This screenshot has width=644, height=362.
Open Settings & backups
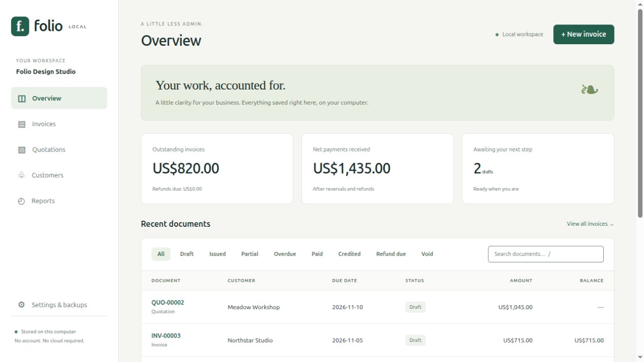(x=59, y=305)
